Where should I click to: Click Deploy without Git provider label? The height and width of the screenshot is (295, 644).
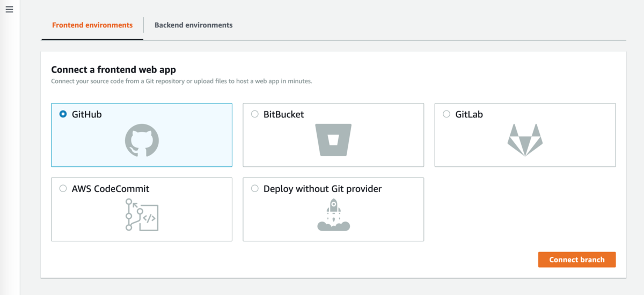point(323,189)
